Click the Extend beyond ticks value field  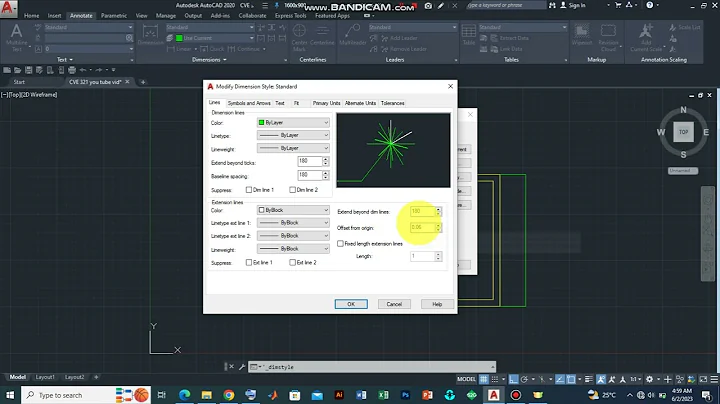pyautogui.click(x=309, y=161)
